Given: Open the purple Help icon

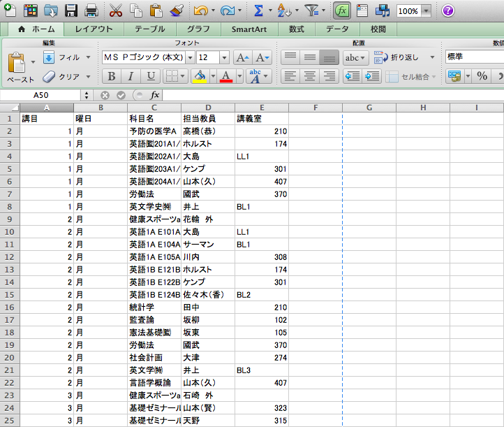Looking at the screenshot, I should point(448,10).
